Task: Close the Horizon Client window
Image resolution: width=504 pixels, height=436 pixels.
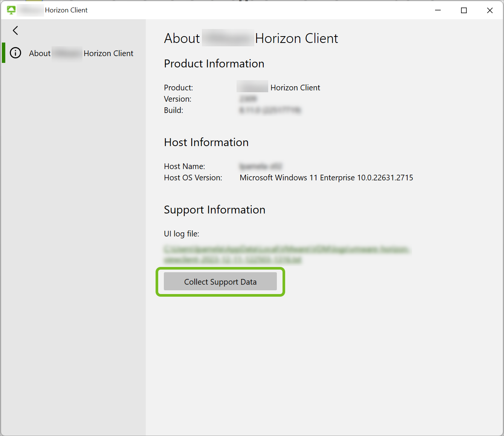Action: click(490, 10)
